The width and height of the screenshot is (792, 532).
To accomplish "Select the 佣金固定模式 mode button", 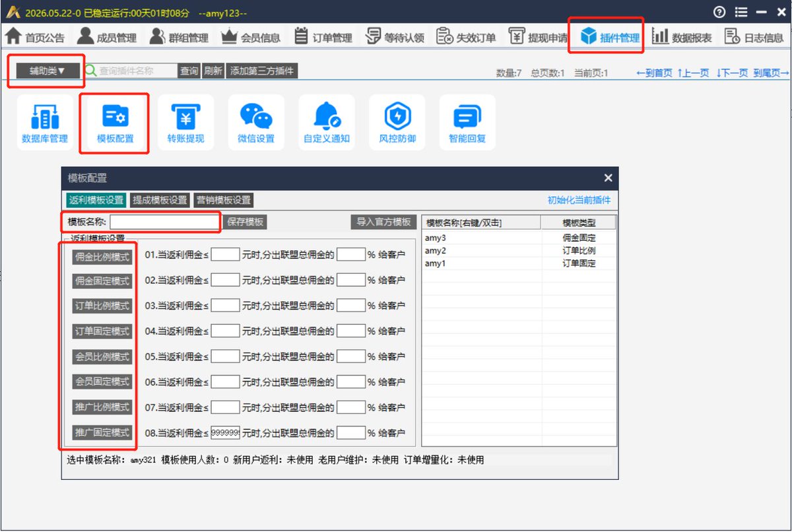I will coord(102,281).
